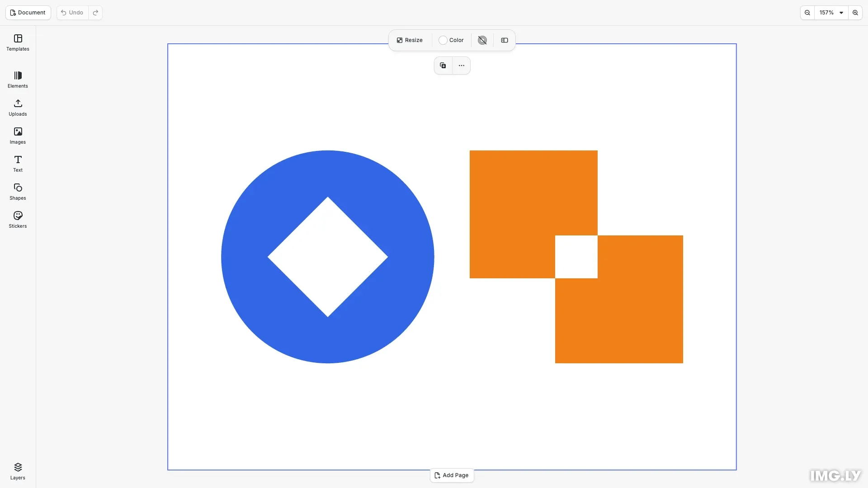Open the Elements library
The width and height of the screenshot is (868, 488).
[18, 80]
